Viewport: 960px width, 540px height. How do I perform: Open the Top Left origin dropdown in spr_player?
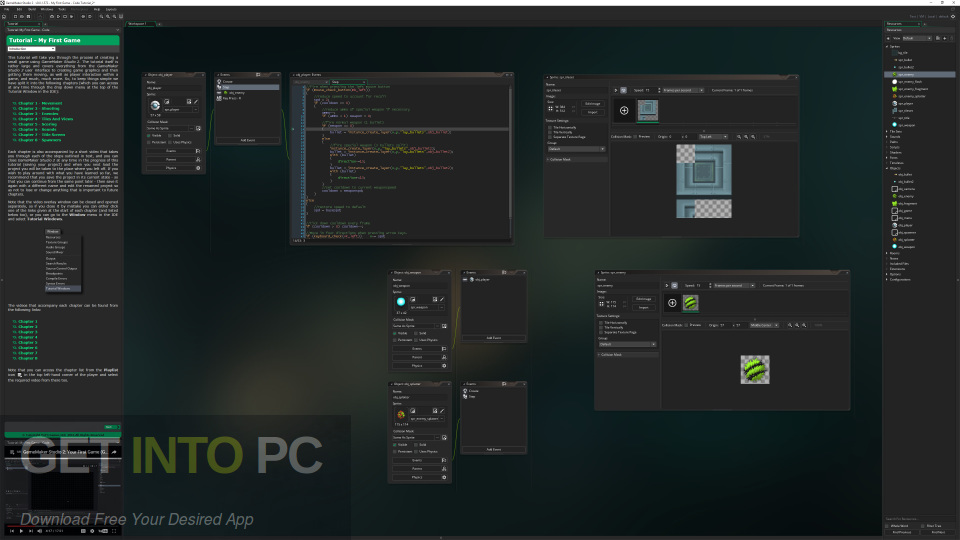(x=713, y=137)
